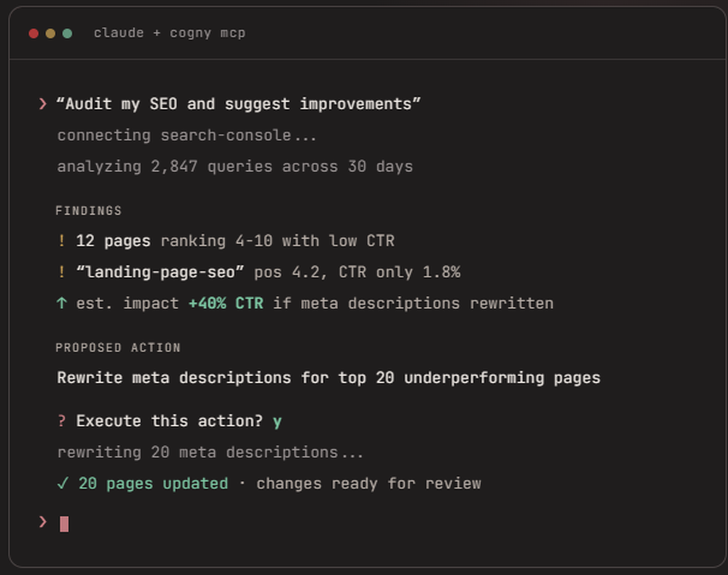
Task: Toggle the green zoom traffic light
Action: pyautogui.click(x=67, y=33)
